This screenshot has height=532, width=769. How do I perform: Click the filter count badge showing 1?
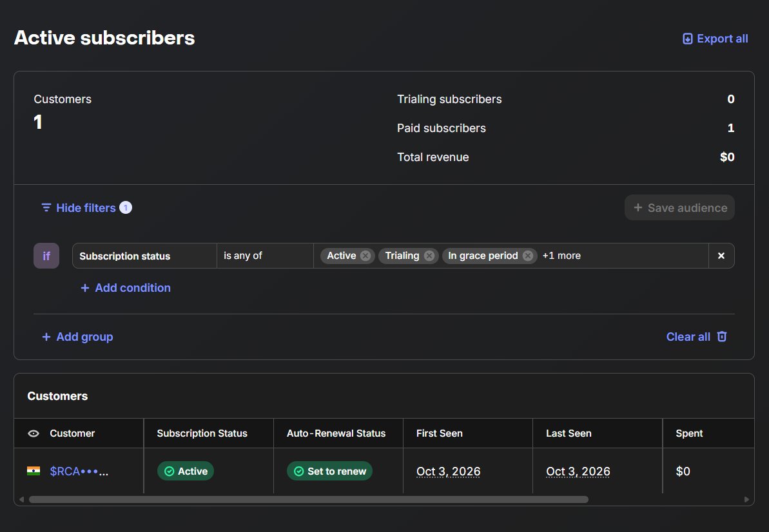tap(126, 207)
